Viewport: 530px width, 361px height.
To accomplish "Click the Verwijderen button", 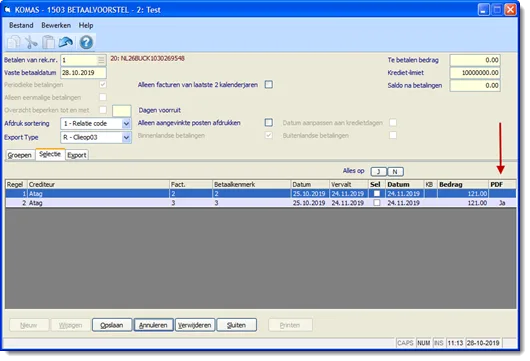I will [195, 325].
